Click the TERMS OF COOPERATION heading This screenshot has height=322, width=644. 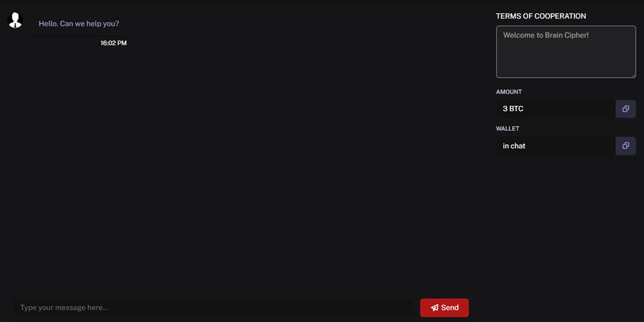541,16
